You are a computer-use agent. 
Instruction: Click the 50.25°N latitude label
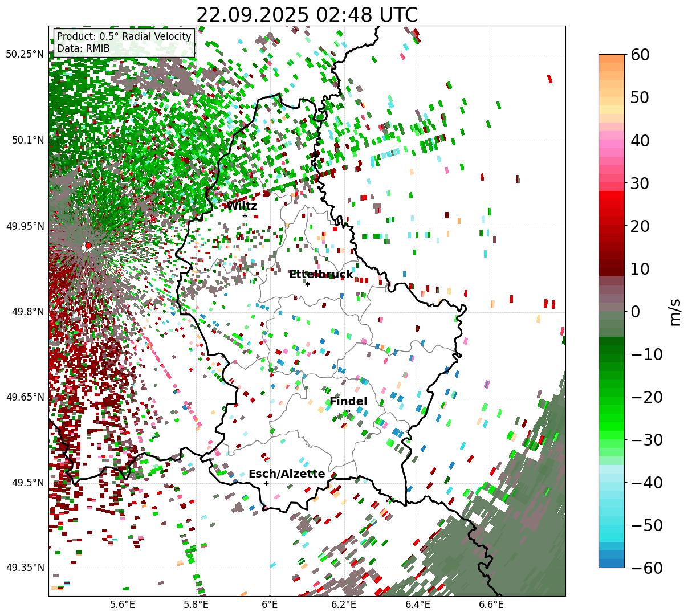(x=25, y=54)
